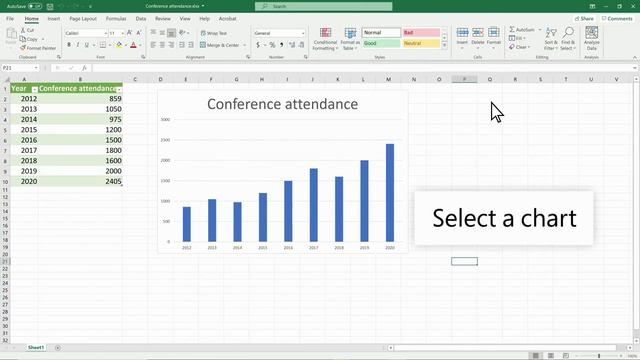Toggle Top Align vertical alignment

(x=153, y=33)
